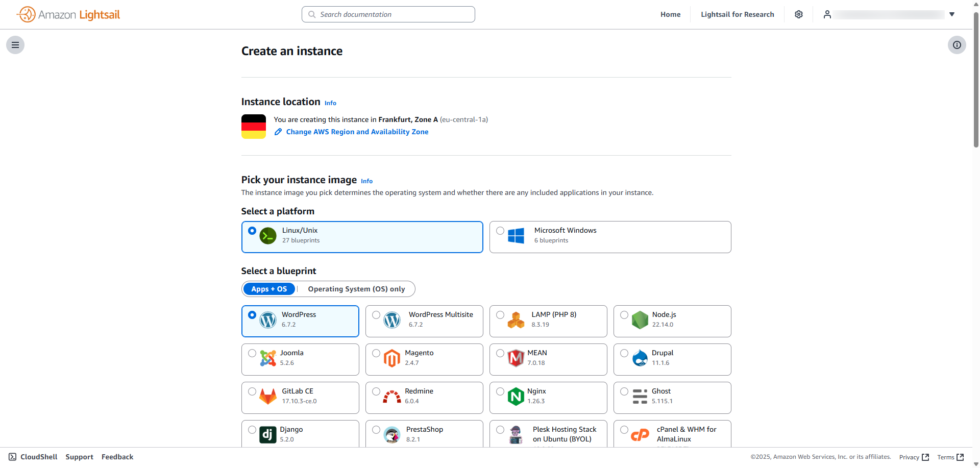980x468 pixels.
Task: Open the Privacy link
Action: click(914, 457)
